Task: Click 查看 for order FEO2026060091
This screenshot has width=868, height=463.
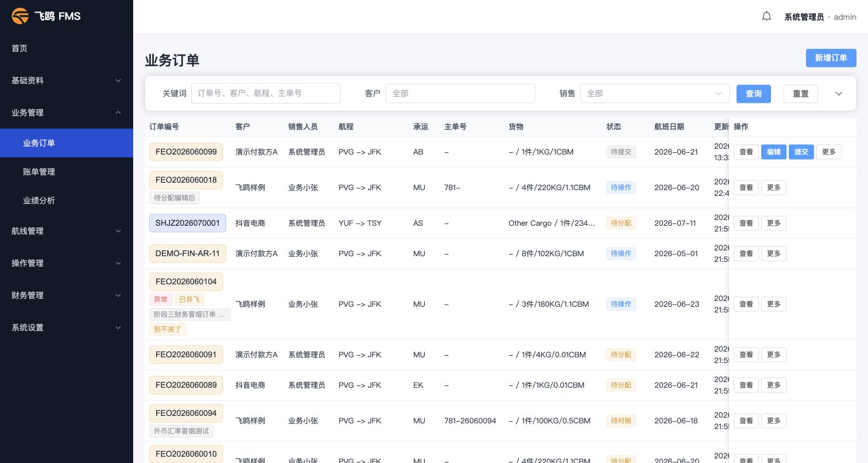Action: pyautogui.click(x=746, y=355)
